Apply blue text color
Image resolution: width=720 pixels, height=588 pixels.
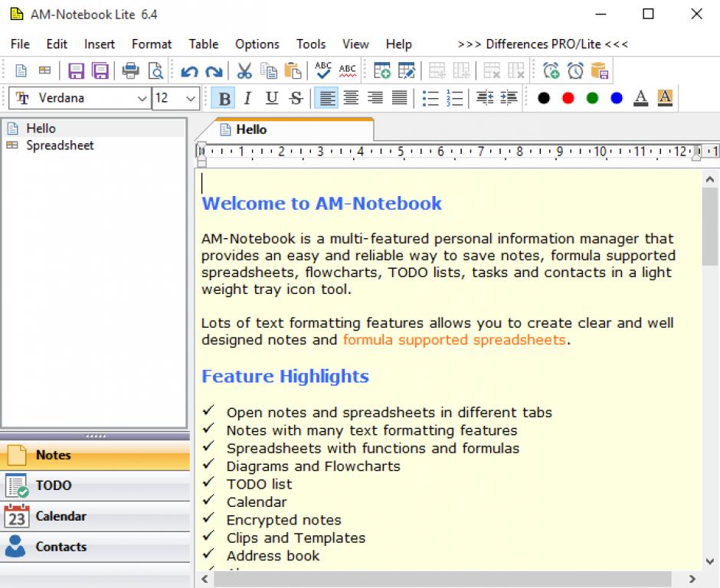(x=617, y=98)
